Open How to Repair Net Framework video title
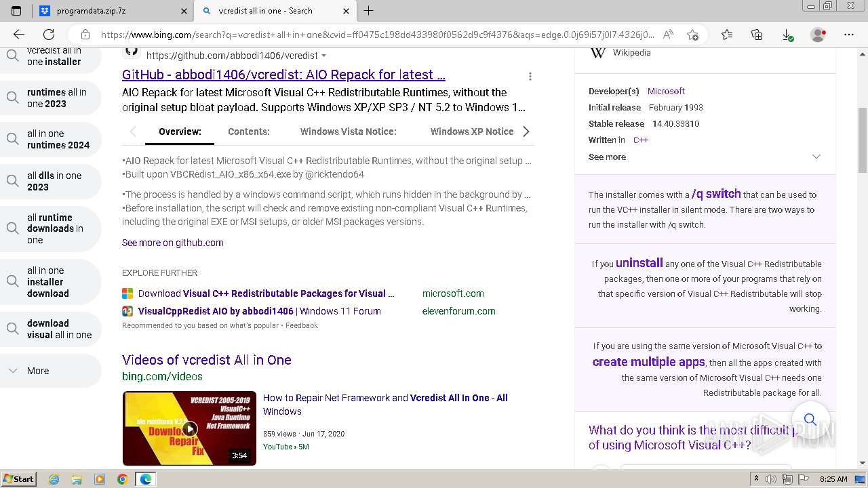The height and width of the screenshot is (488, 868). click(x=385, y=405)
